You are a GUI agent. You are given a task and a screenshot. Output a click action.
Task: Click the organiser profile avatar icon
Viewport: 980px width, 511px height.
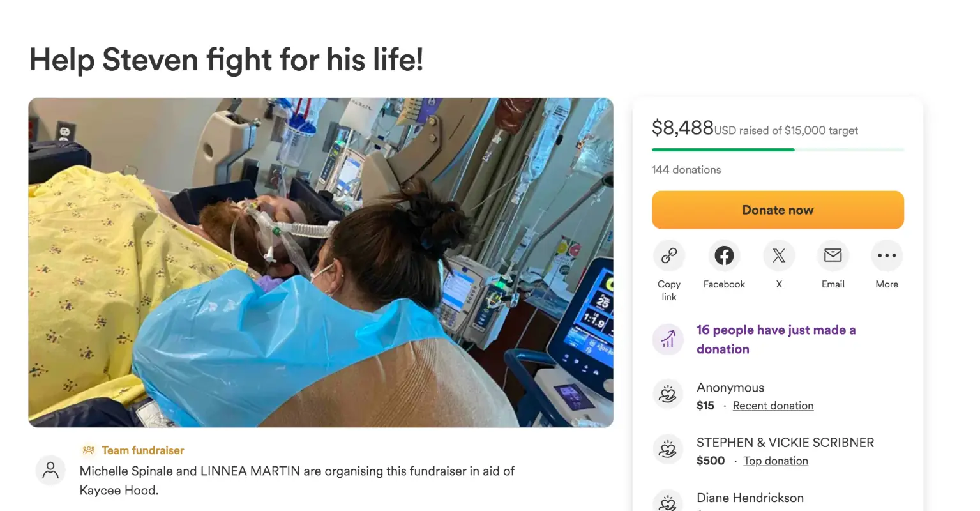pyautogui.click(x=50, y=471)
